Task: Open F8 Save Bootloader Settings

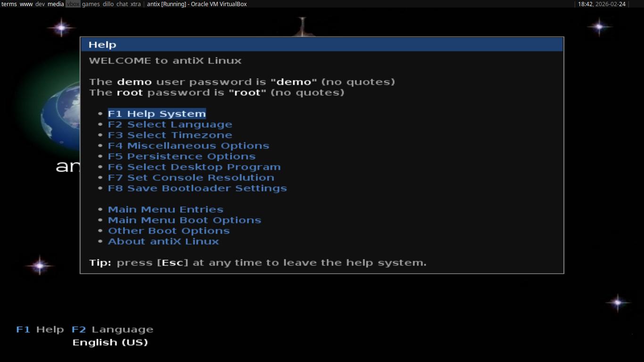Action: click(198, 188)
